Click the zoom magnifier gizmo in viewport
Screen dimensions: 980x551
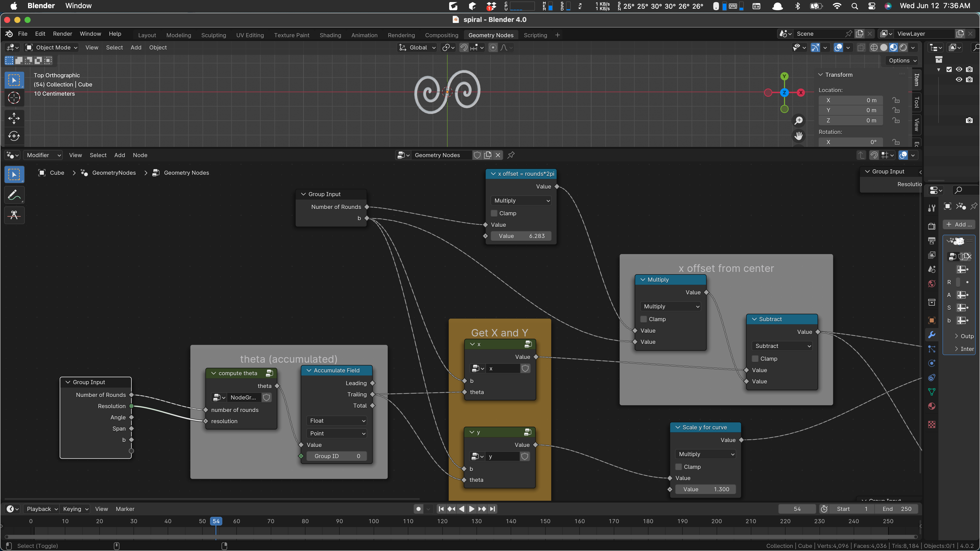click(x=799, y=121)
